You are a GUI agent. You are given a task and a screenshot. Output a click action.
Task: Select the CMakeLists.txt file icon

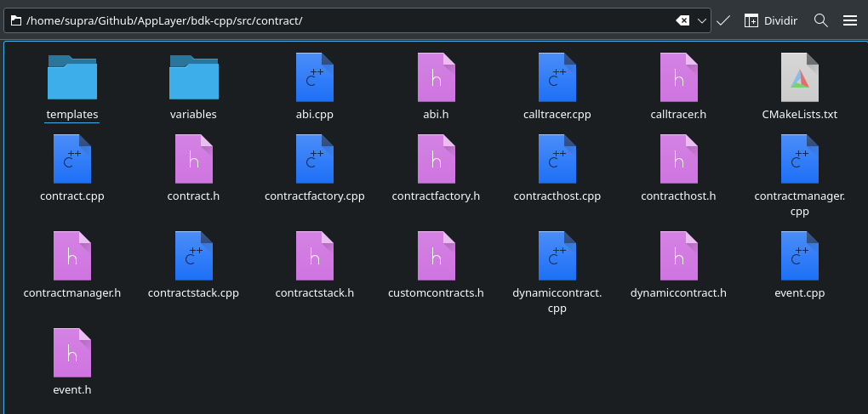coord(799,77)
